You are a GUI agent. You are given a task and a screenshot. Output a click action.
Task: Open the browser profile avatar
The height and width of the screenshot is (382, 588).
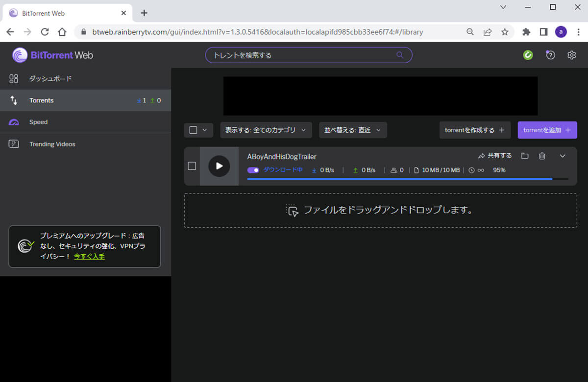point(561,32)
